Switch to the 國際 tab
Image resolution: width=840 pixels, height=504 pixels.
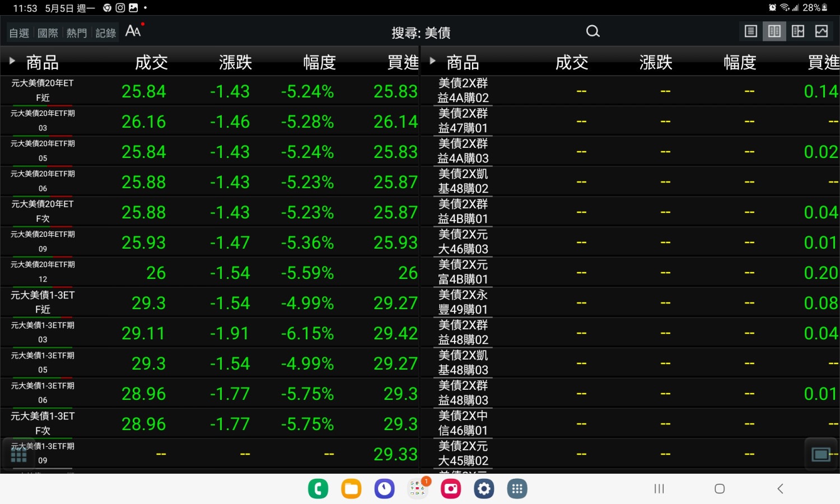tap(48, 33)
